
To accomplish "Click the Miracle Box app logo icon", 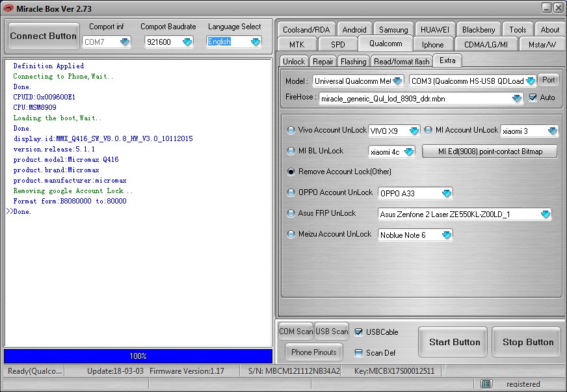I will pyautogui.click(x=8, y=8).
